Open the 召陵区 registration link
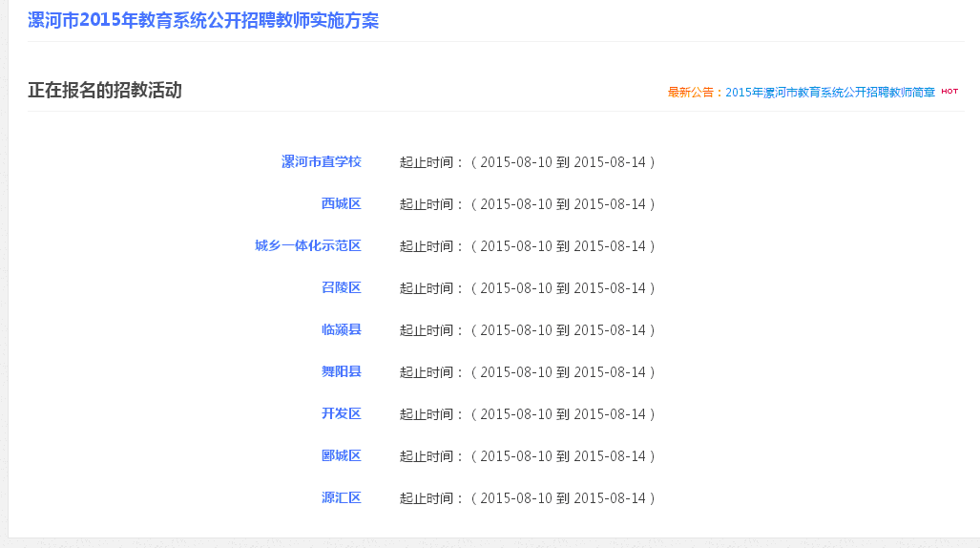 click(x=342, y=287)
